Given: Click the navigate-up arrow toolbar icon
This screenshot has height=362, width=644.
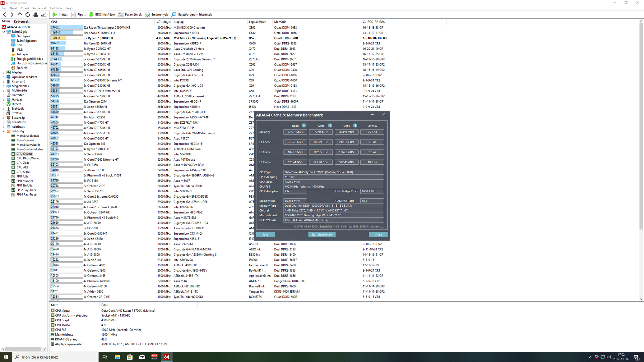Looking at the screenshot, I should 20,14.
